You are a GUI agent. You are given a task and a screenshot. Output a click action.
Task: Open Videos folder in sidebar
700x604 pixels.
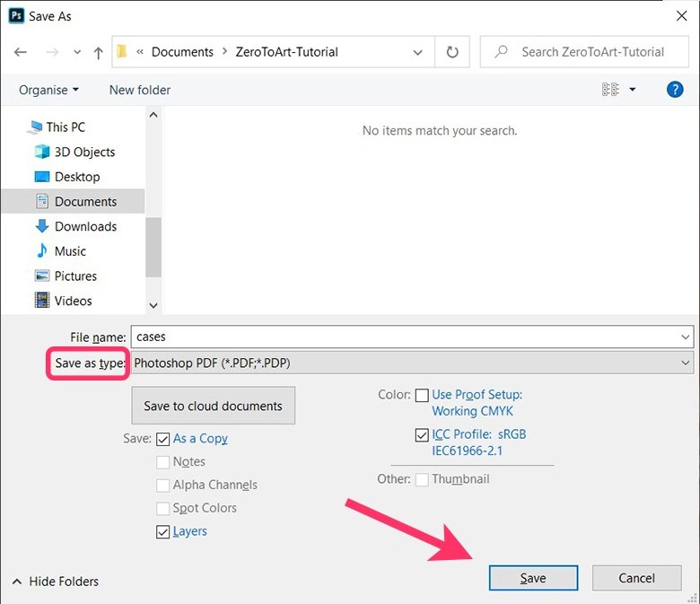click(63, 301)
